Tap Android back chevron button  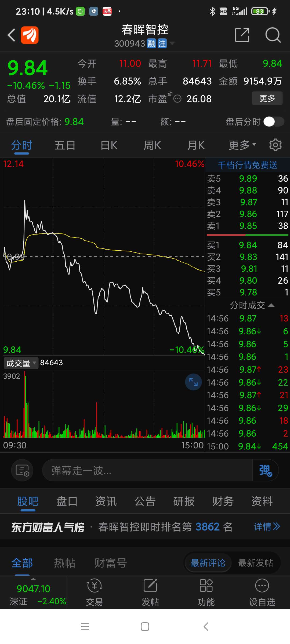point(206,627)
